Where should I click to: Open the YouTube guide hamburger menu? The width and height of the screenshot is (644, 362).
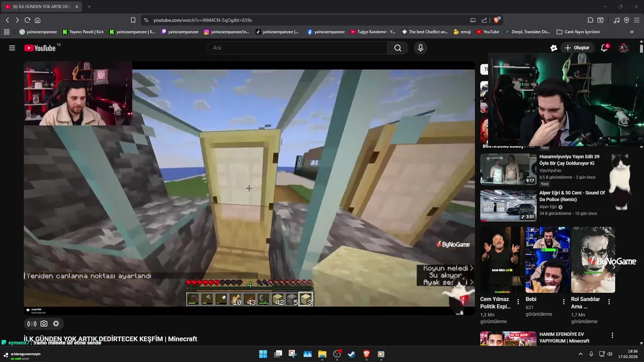click(x=12, y=48)
